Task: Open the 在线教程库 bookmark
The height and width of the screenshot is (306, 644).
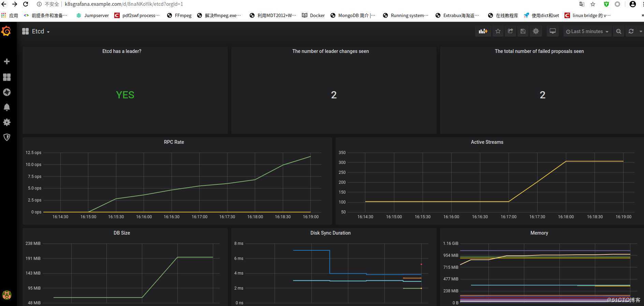Action: [503, 15]
